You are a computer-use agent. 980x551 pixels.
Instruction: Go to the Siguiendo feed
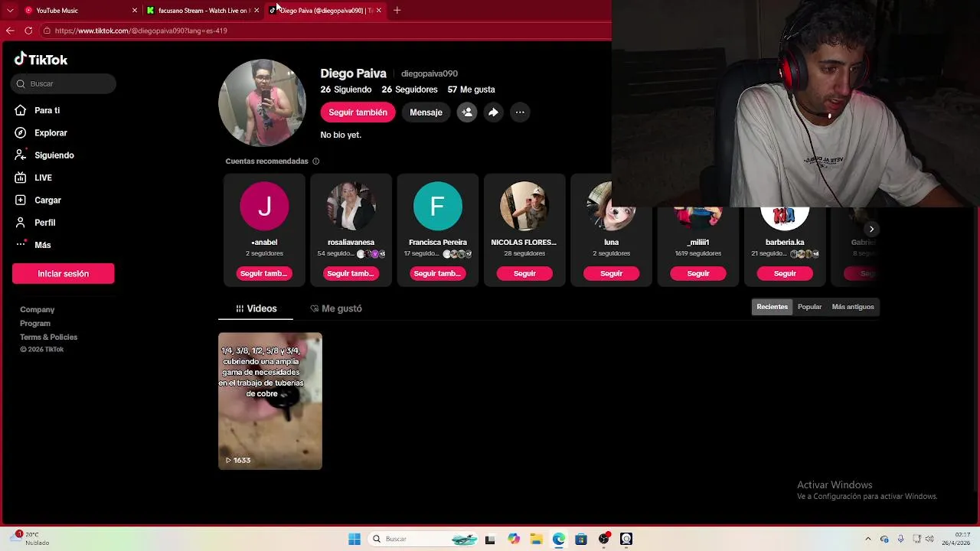54,155
